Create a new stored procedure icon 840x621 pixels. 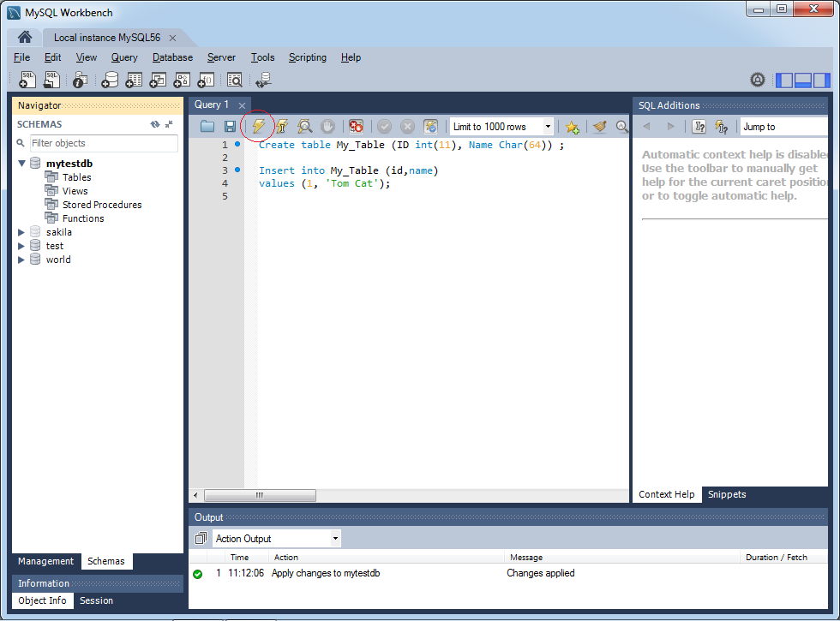pyautogui.click(x=182, y=80)
